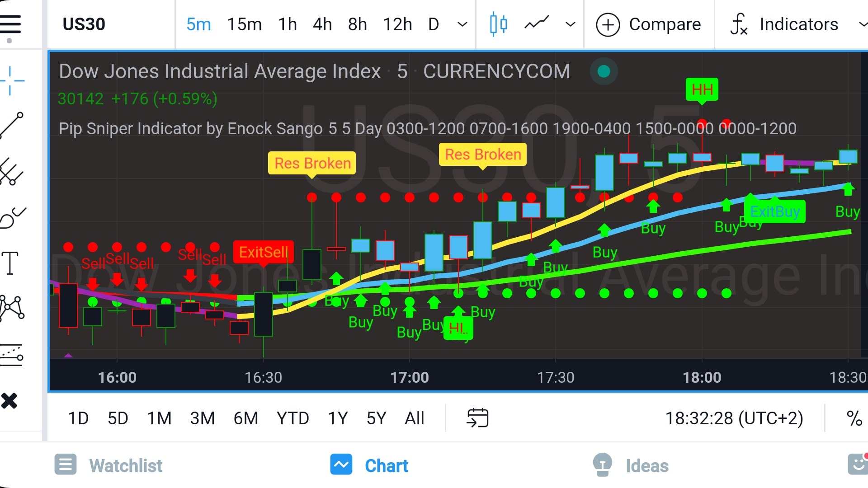The width and height of the screenshot is (868, 488).
Task: Toggle the percent scale button
Action: pos(854,418)
